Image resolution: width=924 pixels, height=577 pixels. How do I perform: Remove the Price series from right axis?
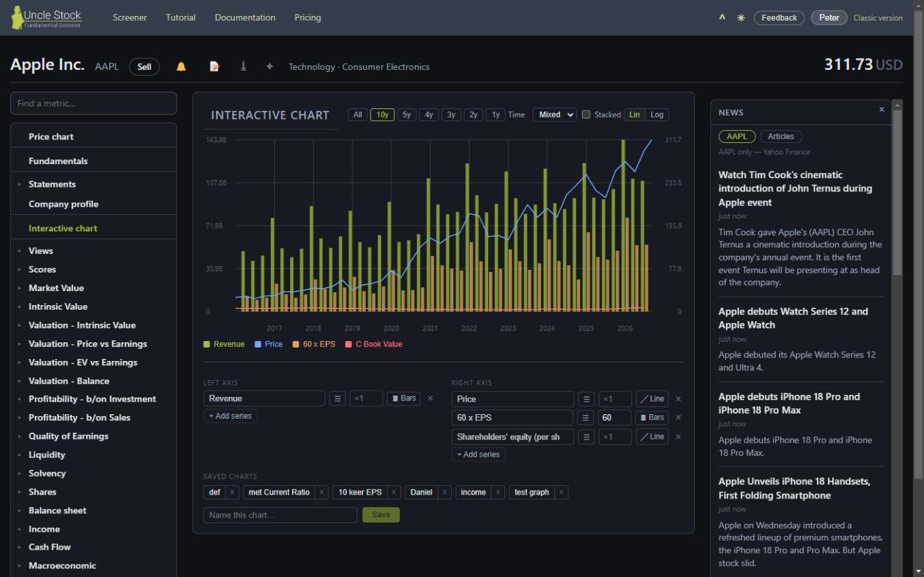[678, 399]
